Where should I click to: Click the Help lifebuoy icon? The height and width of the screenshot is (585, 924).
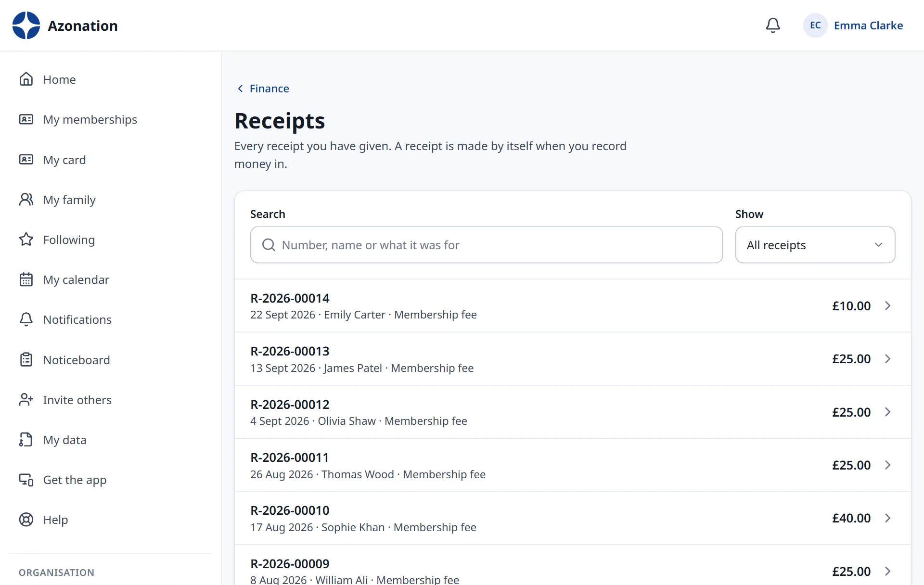click(26, 520)
